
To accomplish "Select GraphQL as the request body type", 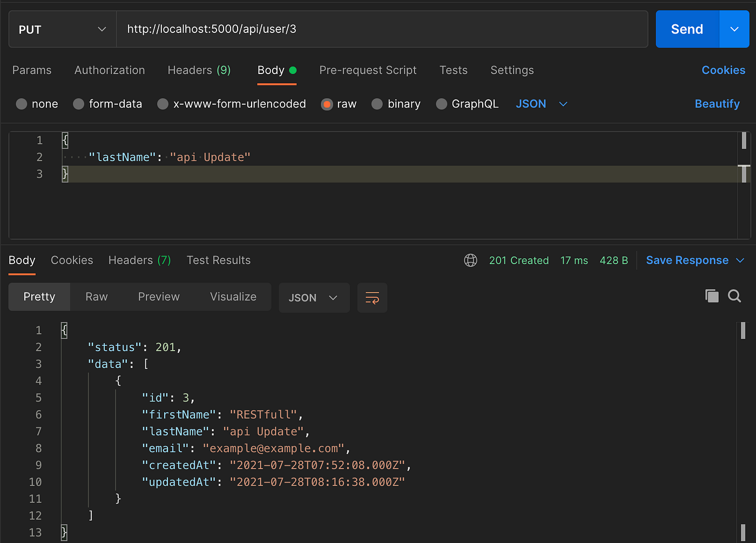I will [x=467, y=104].
